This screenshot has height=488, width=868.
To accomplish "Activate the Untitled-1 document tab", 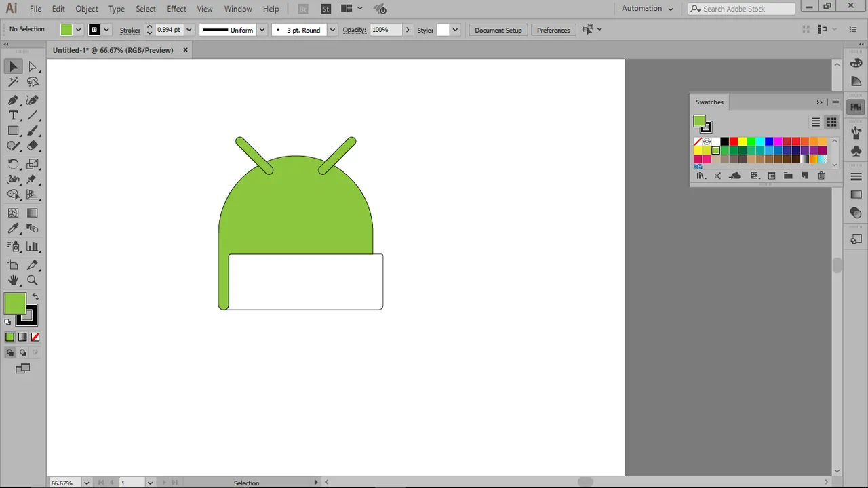I will [x=113, y=50].
